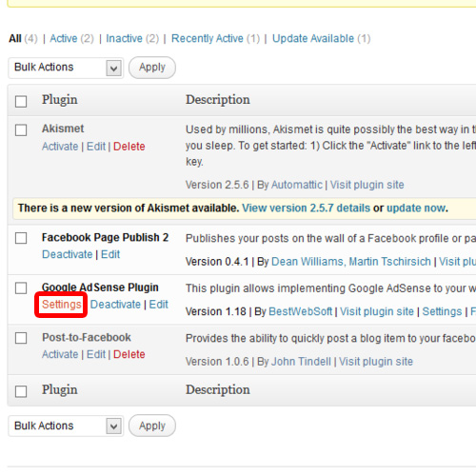476x476 pixels.
Task: Click the Plugin column label in footer
Action: [x=60, y=390]
